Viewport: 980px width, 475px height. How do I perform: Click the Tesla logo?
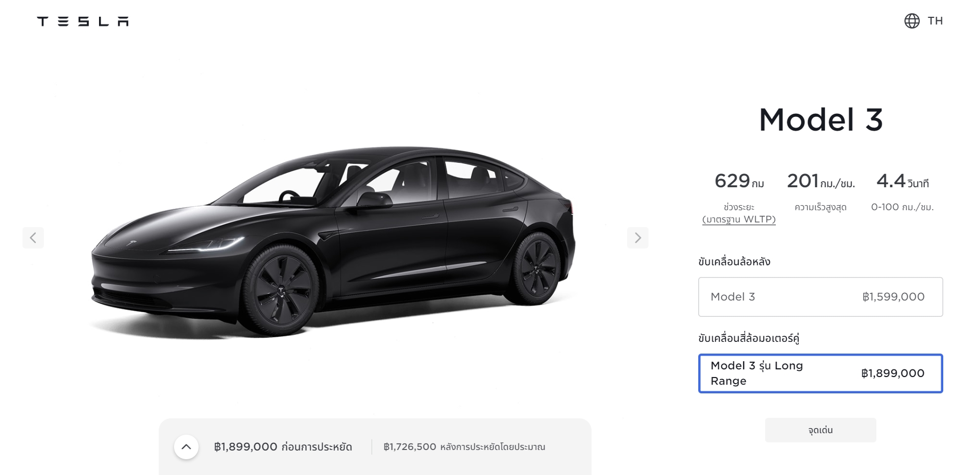[x=83, y=21]
